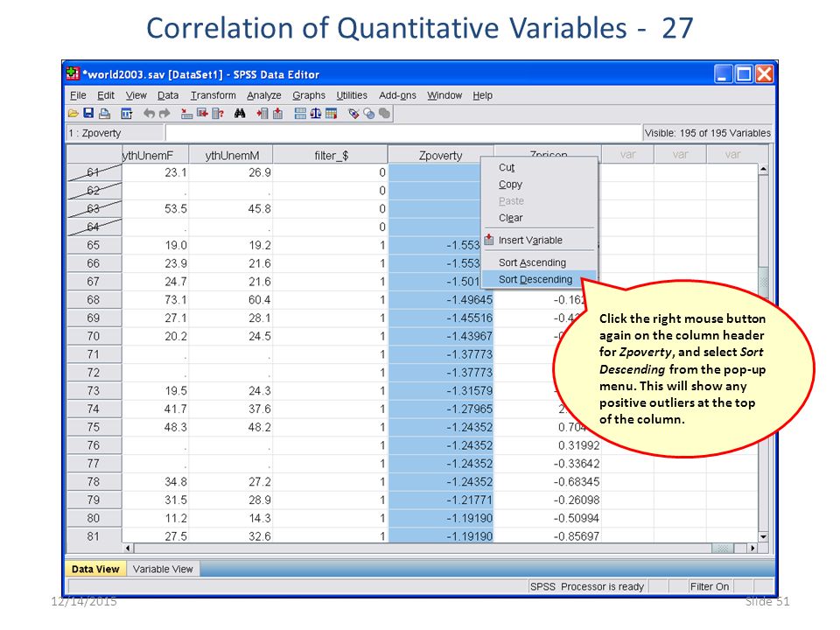Open the View menu
Viewport: 840px width, 630px height.
coord(136,95)
